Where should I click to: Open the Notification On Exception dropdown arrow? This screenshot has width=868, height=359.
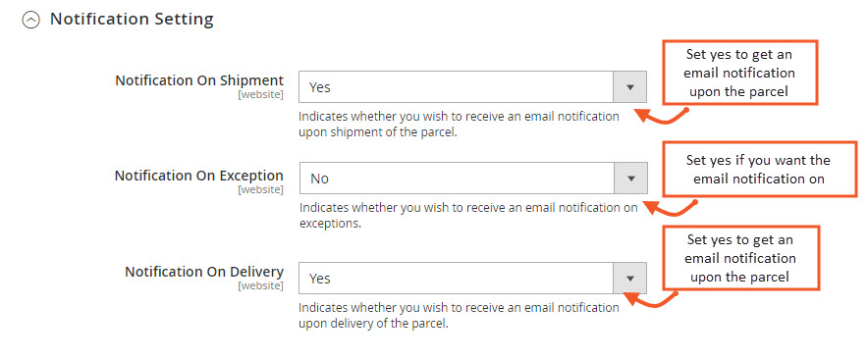pos(630,179)
